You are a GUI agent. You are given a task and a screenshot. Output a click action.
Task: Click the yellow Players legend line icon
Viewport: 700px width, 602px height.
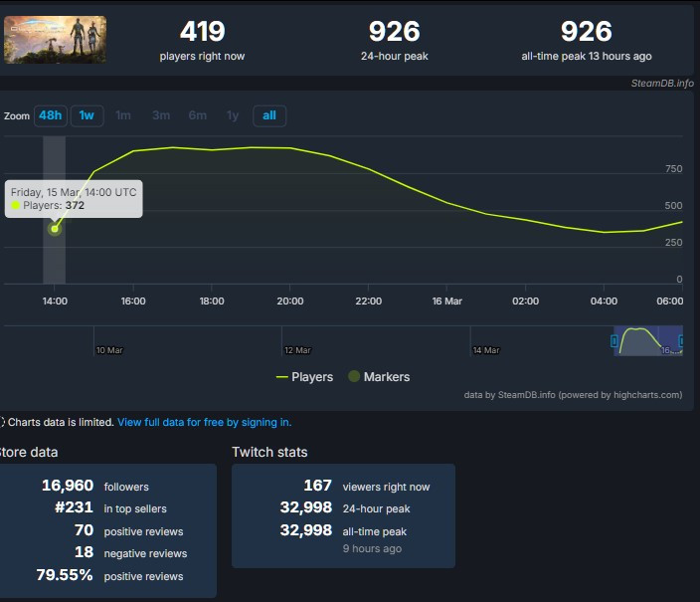click(x=281, y=377)
